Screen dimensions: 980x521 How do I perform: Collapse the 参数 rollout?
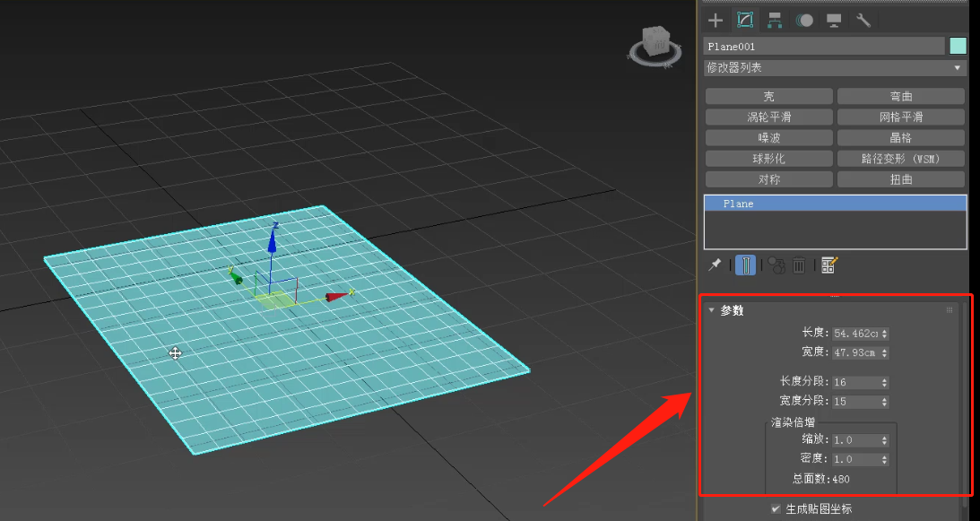pos(711,310)
